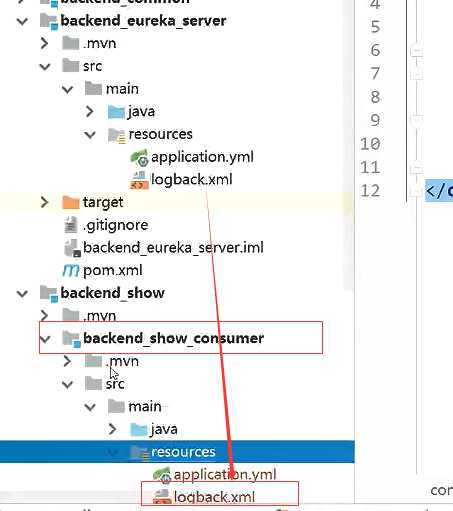Collapse the backend_eureka_server module
453x511 pixels.
[22, 21]
